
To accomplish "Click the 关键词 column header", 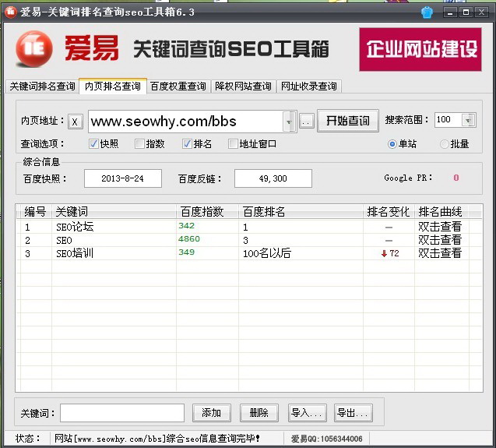I will click(114, 211).
